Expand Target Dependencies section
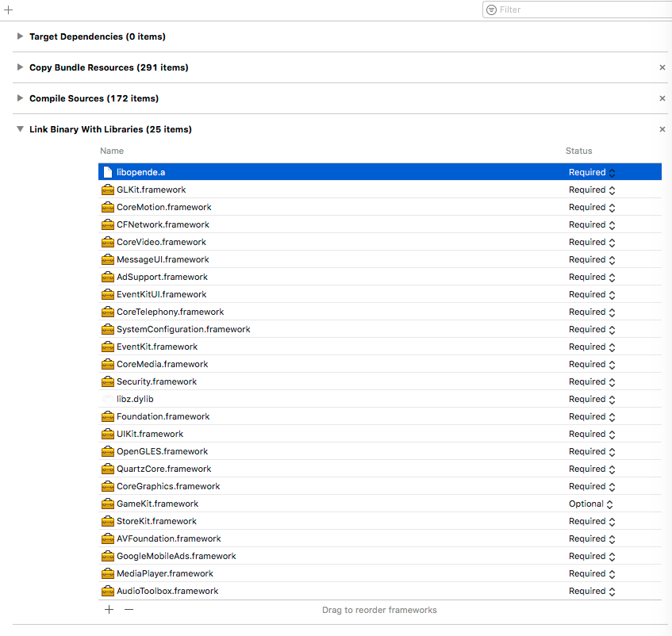 (19, 36)
